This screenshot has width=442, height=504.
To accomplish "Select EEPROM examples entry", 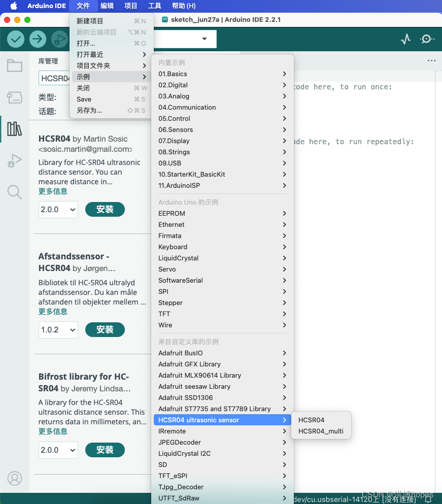I will [222, 214].
